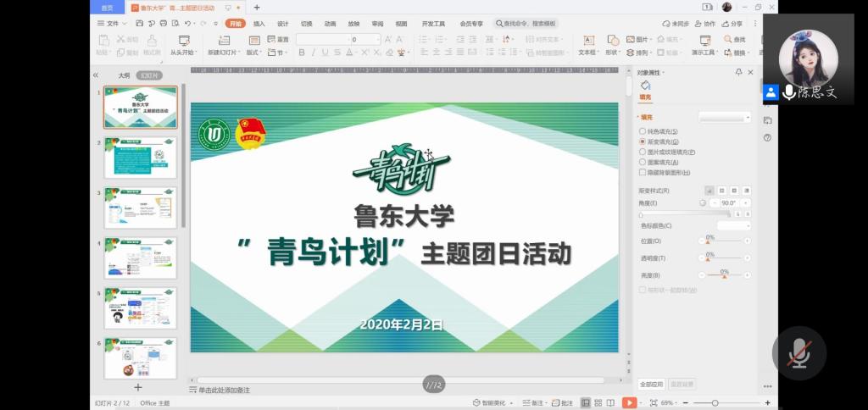The height and width of the screenshot is (410, 868).
Task: Open the 动画 ribbon tab
Action: [331, 24]
